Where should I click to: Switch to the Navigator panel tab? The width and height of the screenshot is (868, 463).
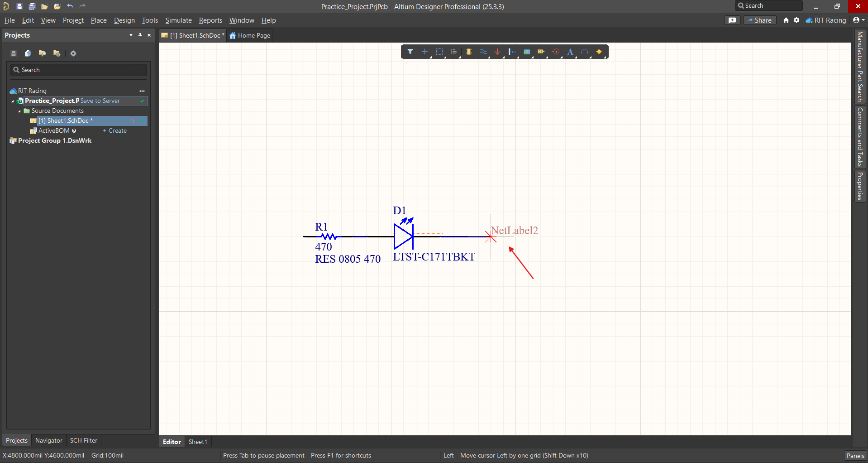[49, 440]
